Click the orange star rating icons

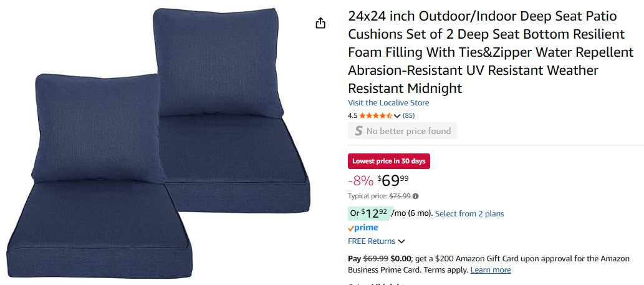coord(375,115)
